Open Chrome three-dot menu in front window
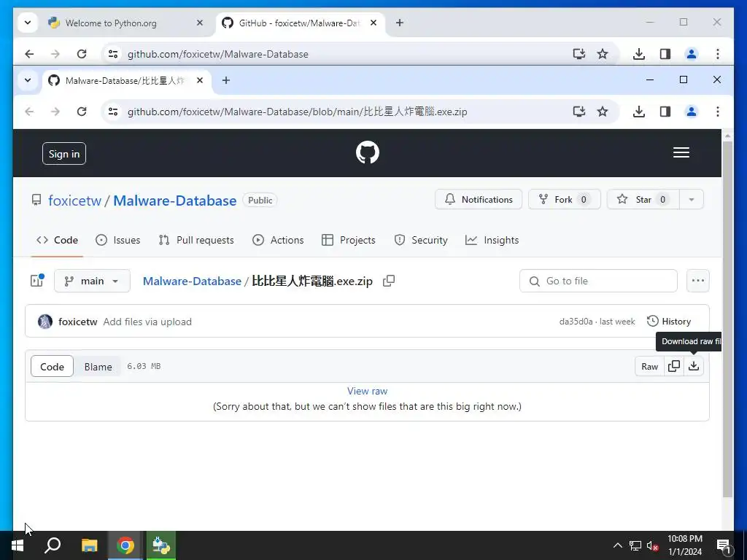The width and height of the screenshot is (747, 560). point(718,112)
